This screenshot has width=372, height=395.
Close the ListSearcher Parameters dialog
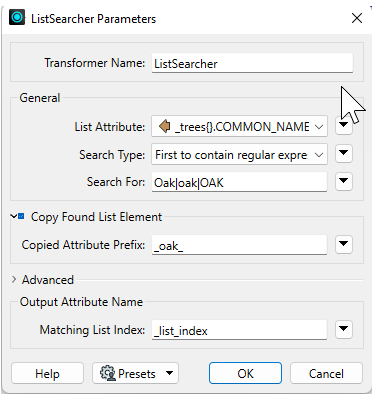[x=357, y=18]
